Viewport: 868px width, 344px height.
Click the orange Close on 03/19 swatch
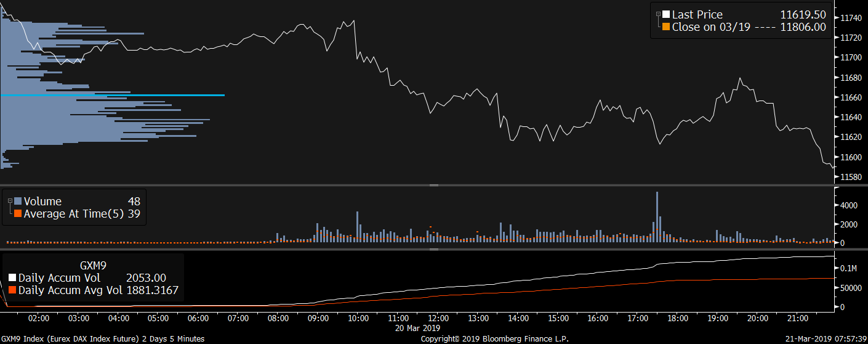click(666, 27)
